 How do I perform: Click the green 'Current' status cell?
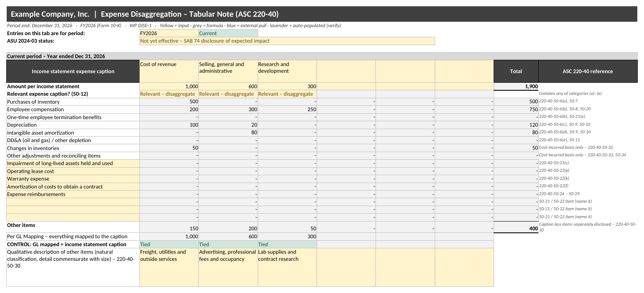[228, 33]
